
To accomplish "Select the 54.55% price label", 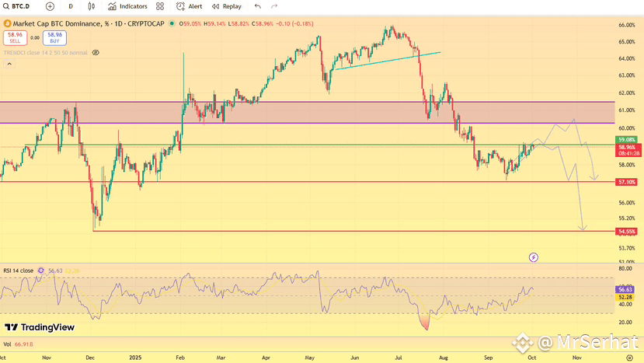I will tap(626, 232).
